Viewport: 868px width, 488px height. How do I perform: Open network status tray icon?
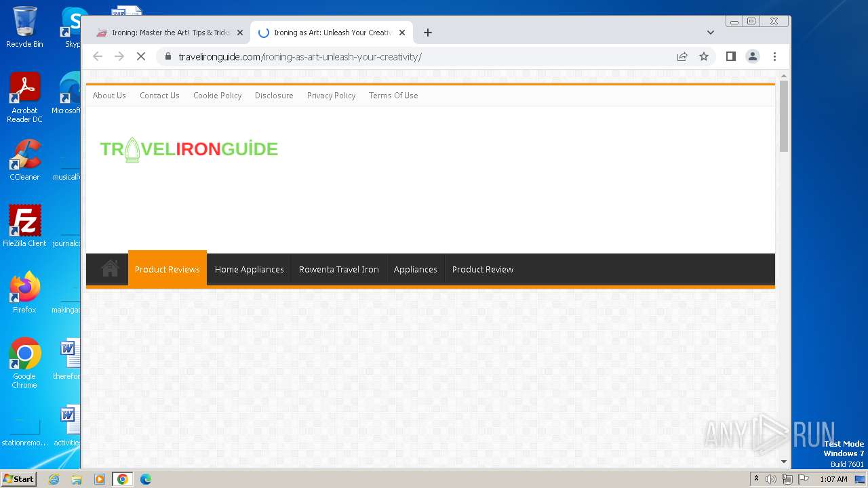click(787, 479)
